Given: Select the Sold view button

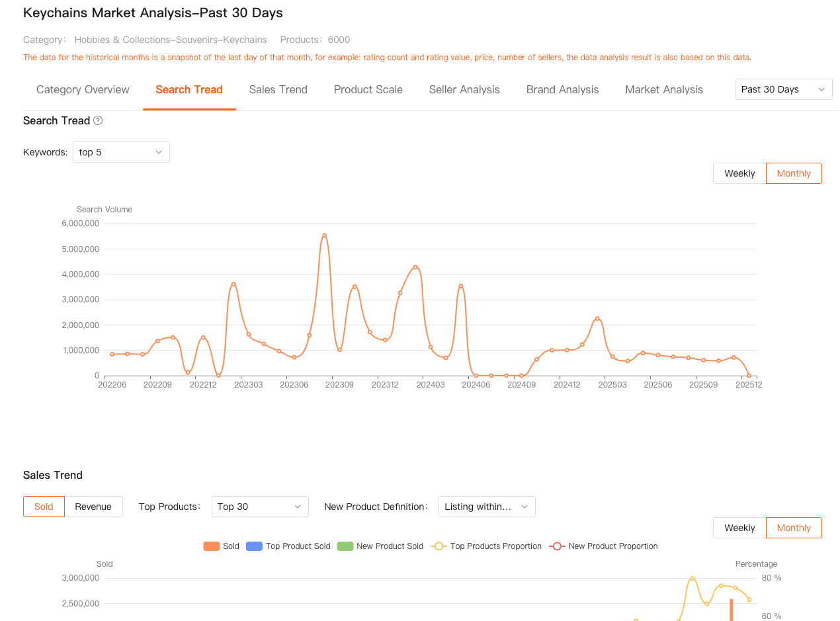Looking at the screenshot, I should coord(44,507).
